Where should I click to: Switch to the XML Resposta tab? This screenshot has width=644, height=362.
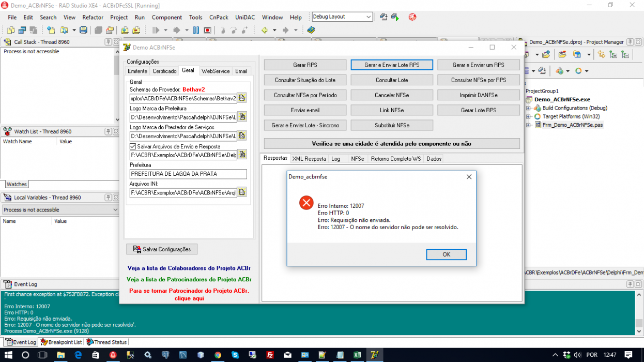point(309,159)
